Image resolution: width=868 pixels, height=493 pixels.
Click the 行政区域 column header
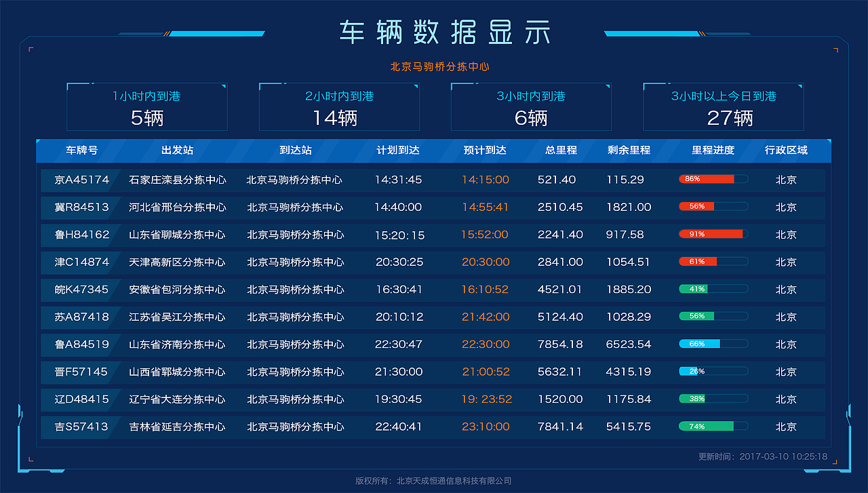click(x=786, y=151)
